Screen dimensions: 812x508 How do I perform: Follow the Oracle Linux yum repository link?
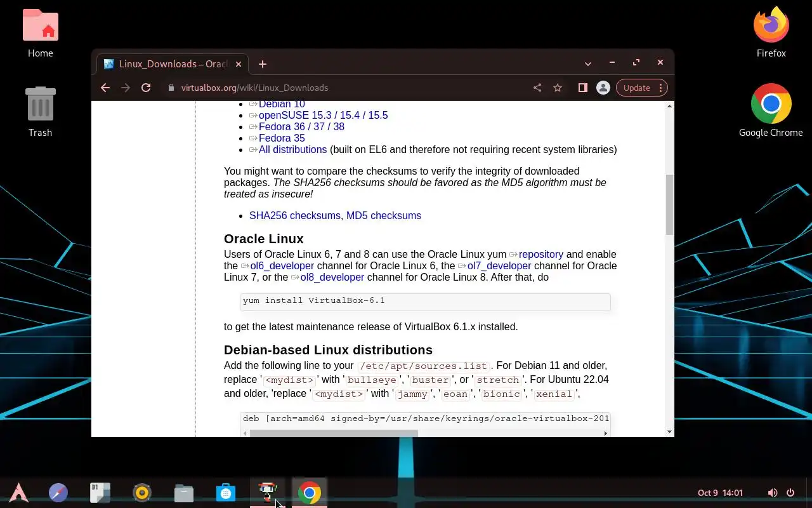coord(541,254)
